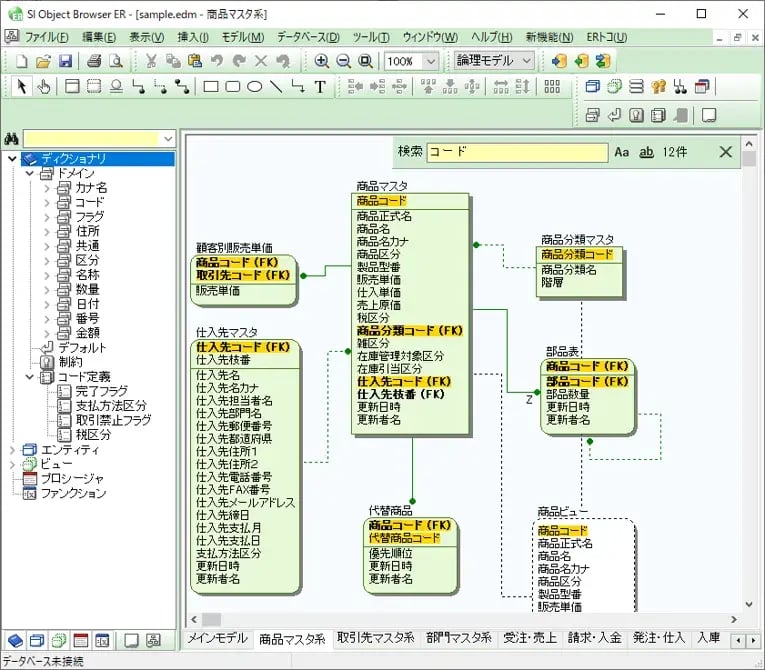Screen dimensions: 765x670
Task: Toggle the ab whole-word search option
Action: [x=646, y=152]
